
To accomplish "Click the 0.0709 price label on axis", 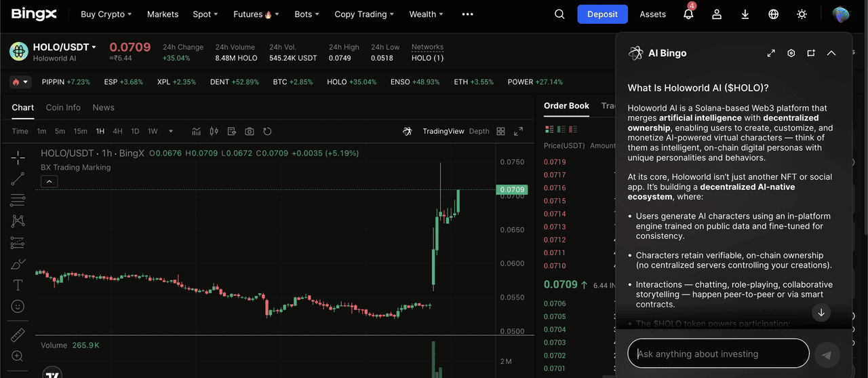I will 511,190.
